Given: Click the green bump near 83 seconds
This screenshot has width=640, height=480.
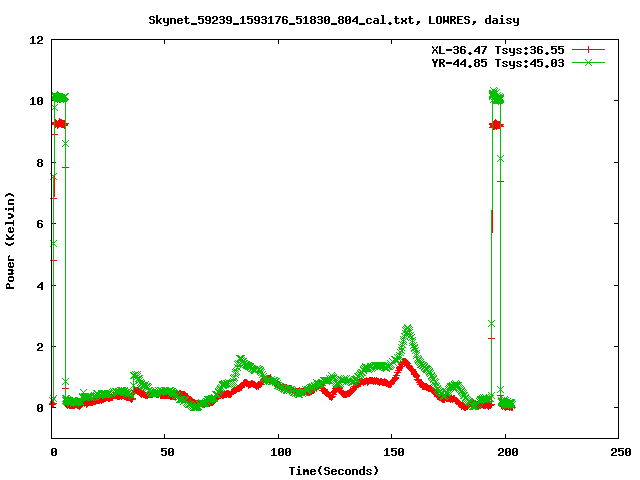Looking at the screenshot, I should click(x=241, y=360).
